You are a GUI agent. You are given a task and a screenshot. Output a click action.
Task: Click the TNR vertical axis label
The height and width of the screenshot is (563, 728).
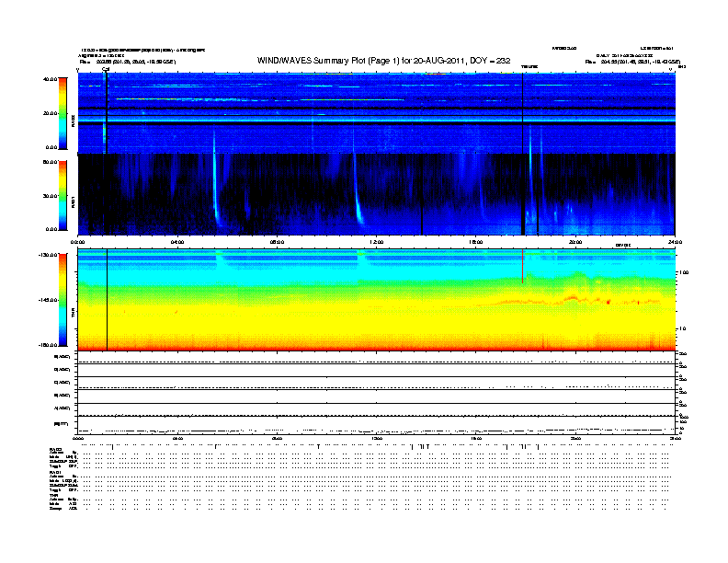coord(74,315)
